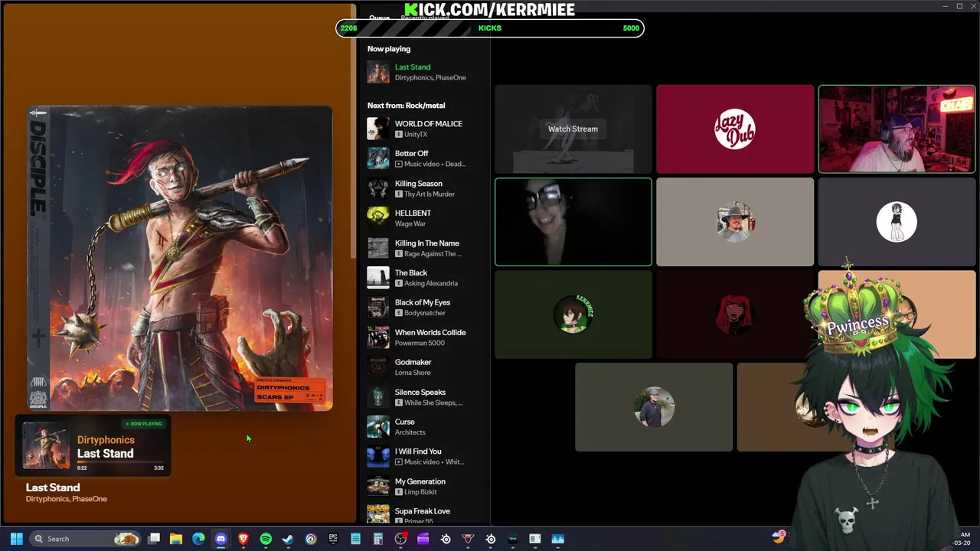This screenshot has height=551, width=980.
Task: Click the now playing Last Stand queue title
Action: tap(413, 67)
